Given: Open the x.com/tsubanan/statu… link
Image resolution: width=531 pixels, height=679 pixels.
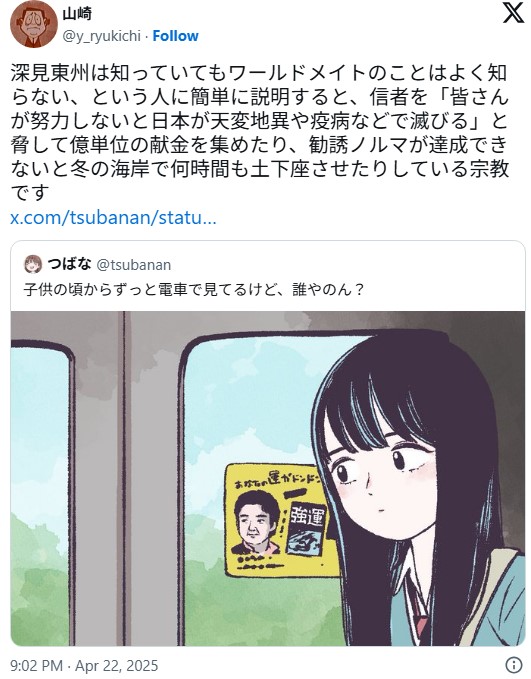Looking at the screenshot, I should [113, 217].
